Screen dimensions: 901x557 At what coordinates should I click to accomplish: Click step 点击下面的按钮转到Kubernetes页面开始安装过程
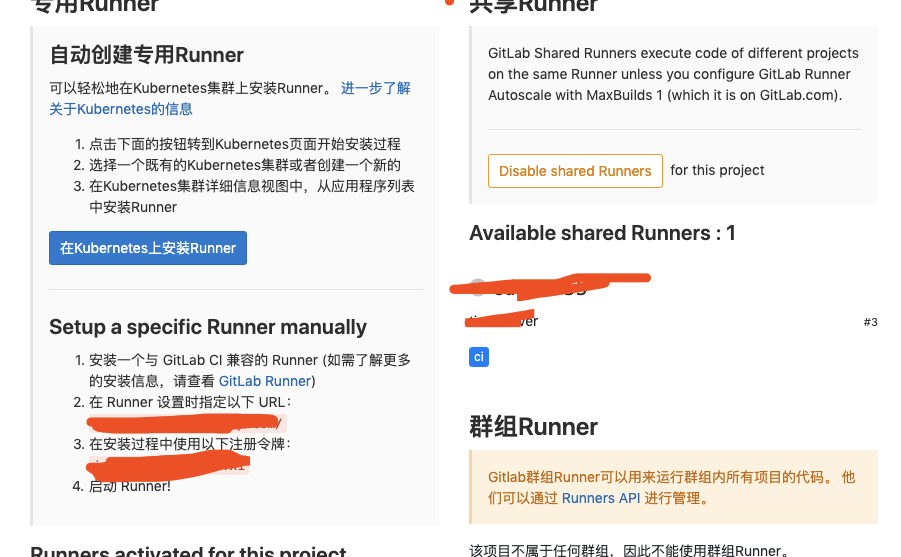point(245,144)
